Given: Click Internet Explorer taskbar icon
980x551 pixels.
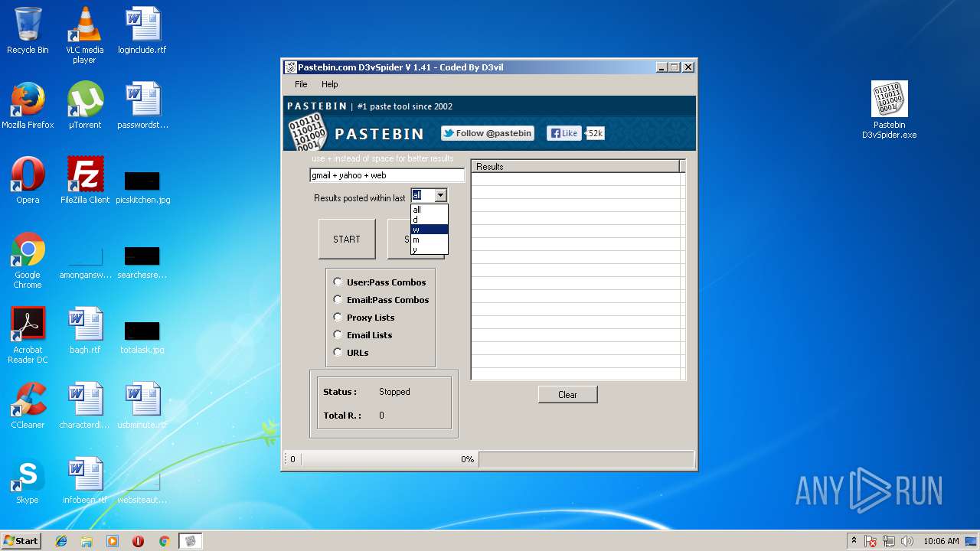Looking at the screenshot, I should pos(61,541).
